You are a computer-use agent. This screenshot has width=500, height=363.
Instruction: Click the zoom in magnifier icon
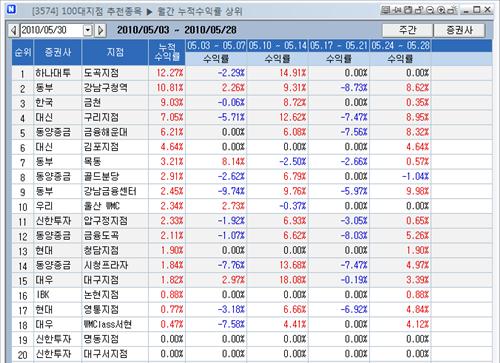tap(441, 10)
